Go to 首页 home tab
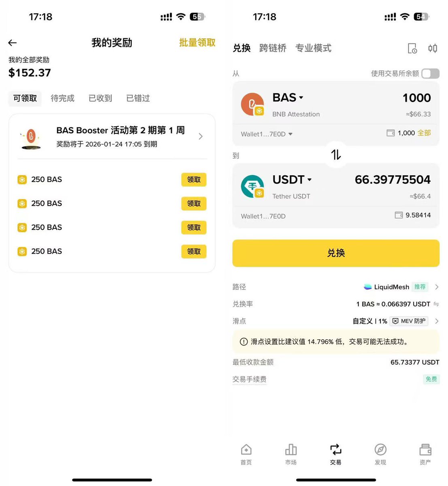Viewport: 448px width, 486px height. pos(246,454)
